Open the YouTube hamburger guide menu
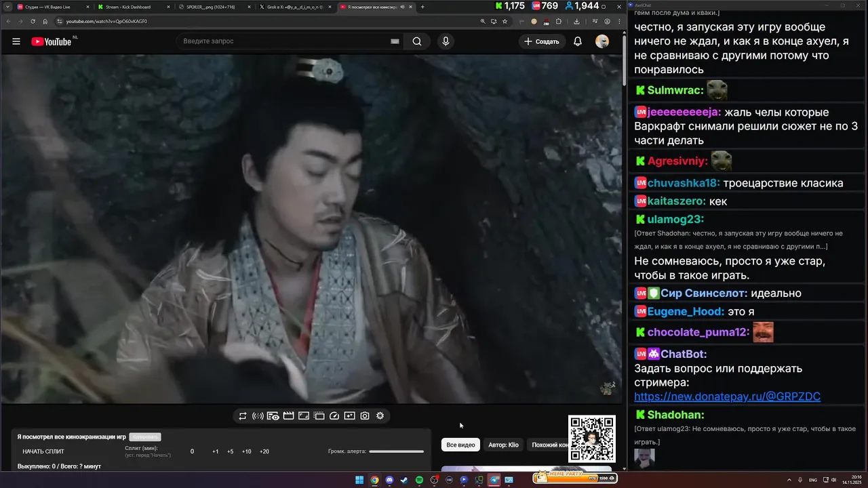The height and width of the screenshot is (488, 868). point(16,41)
